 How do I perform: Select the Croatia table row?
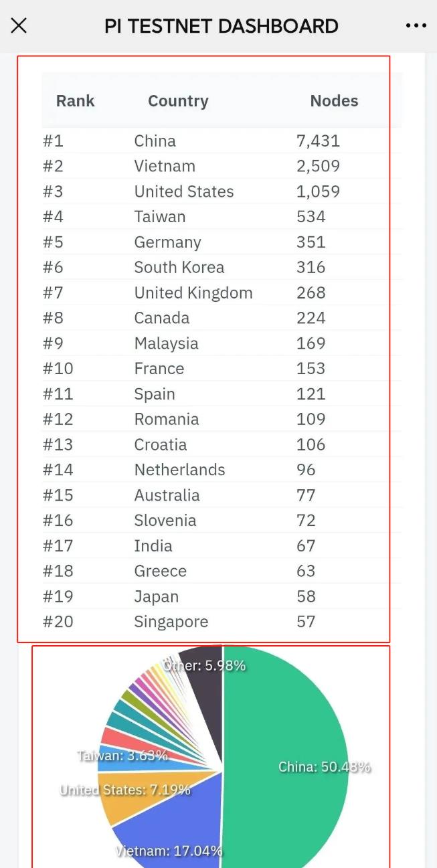(x=222, y=444)
